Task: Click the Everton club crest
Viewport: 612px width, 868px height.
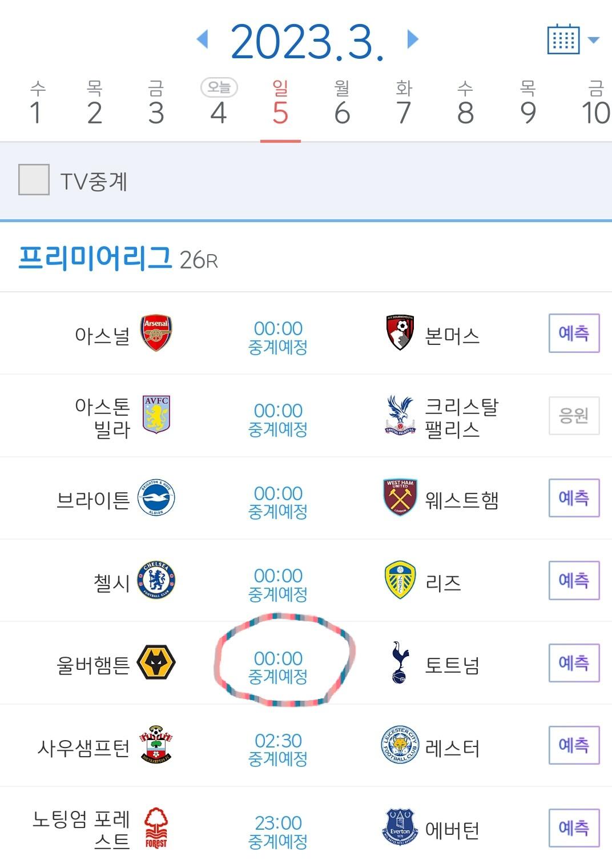Action: click(400, 827)
